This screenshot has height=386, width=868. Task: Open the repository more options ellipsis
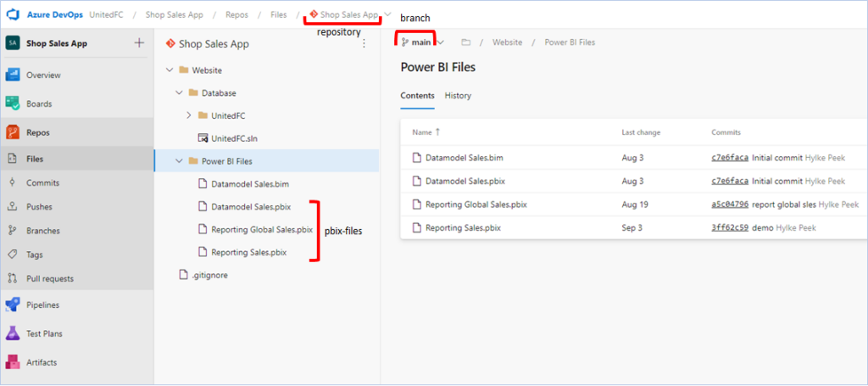point(364,44)
